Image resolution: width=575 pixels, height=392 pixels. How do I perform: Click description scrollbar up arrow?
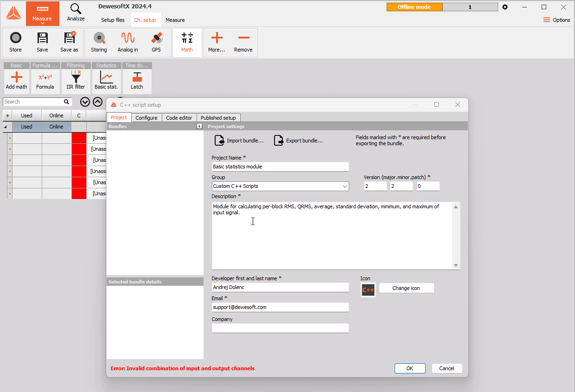point(456,207)
